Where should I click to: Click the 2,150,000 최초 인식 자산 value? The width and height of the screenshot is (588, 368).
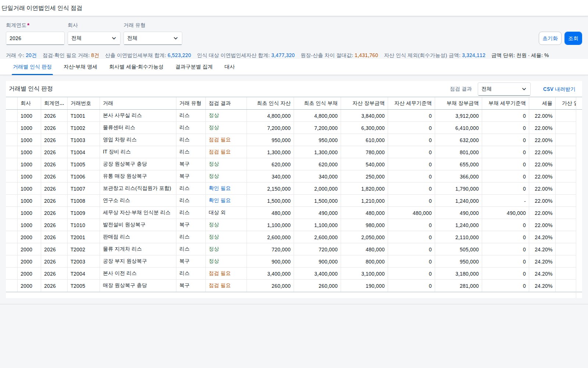tap(279, 189)
